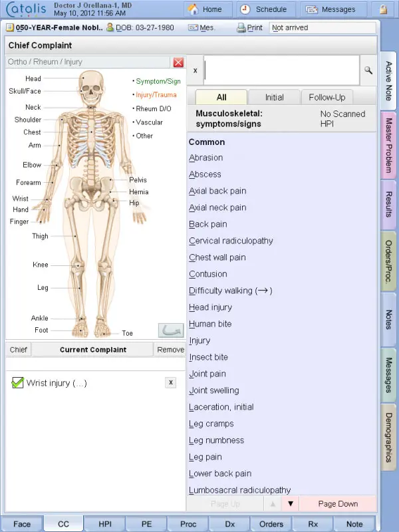Open the Schedule clock icon
Image resolution: width=399 pixels, height=532 pixels.
tap(245, 9)
